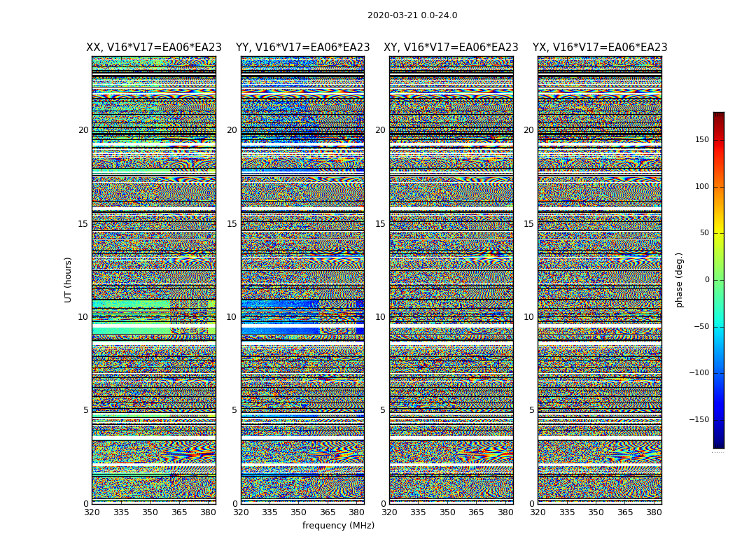This screenshot has height=560, width=735.
Task: Click the YY panel y-axis tick 10
Action: point(232,317)
